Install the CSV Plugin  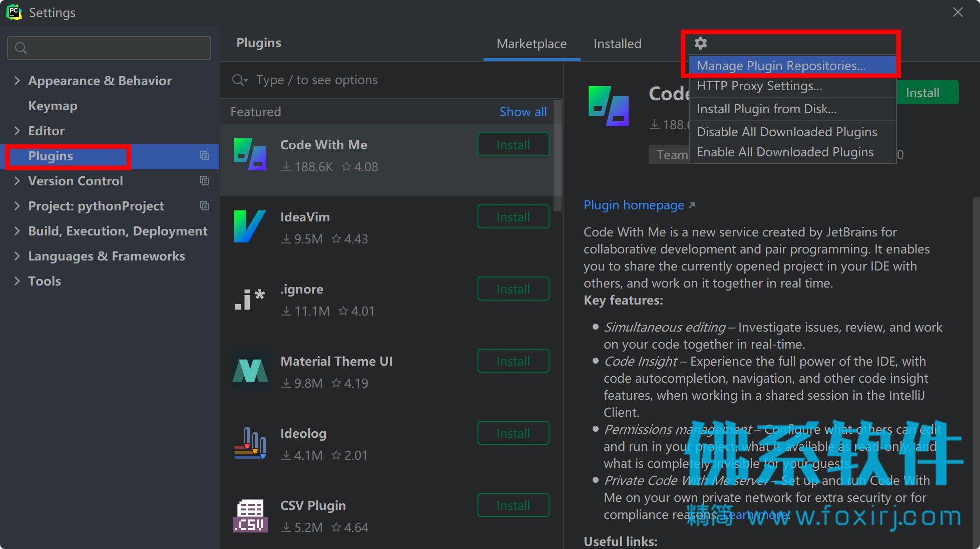513,505
